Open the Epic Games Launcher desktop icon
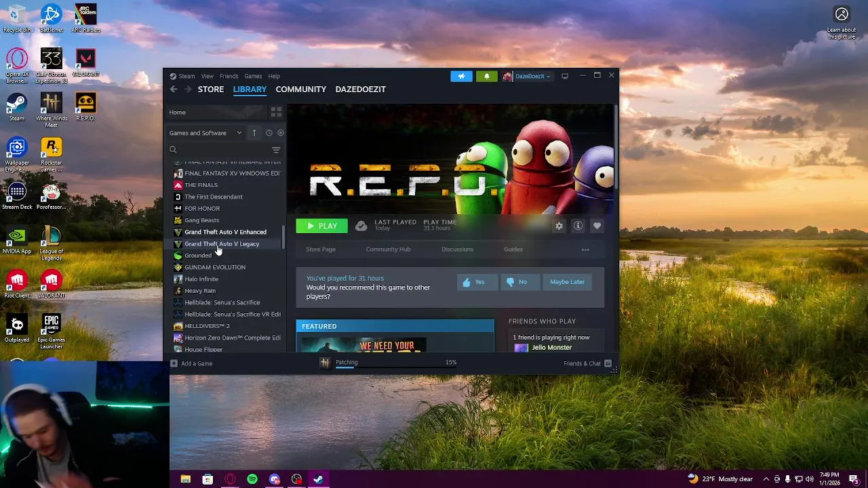868x488 pixels. coord(51,332)
